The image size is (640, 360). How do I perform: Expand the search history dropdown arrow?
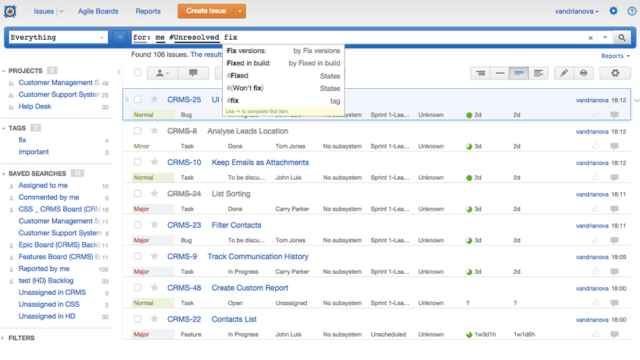605,38
